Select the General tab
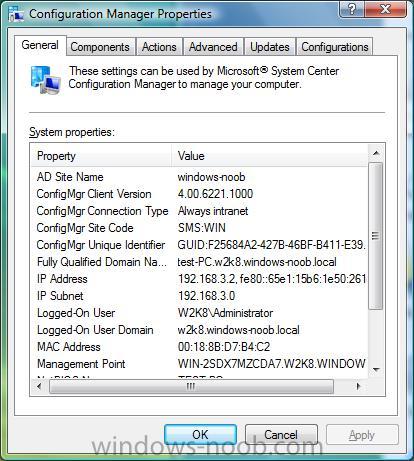This screenshot has height=461, width=414. [x=40, y=45]
